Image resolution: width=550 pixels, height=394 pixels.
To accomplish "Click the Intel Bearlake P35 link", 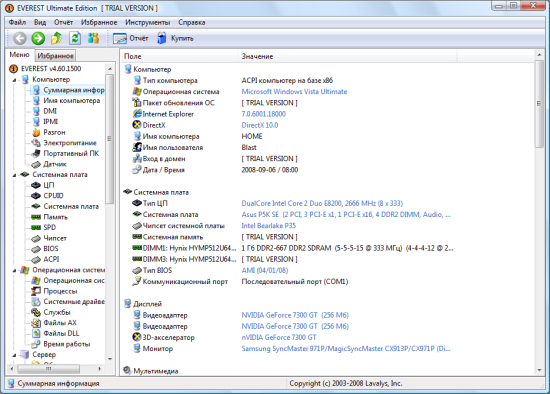I will [x=269, y=226].
